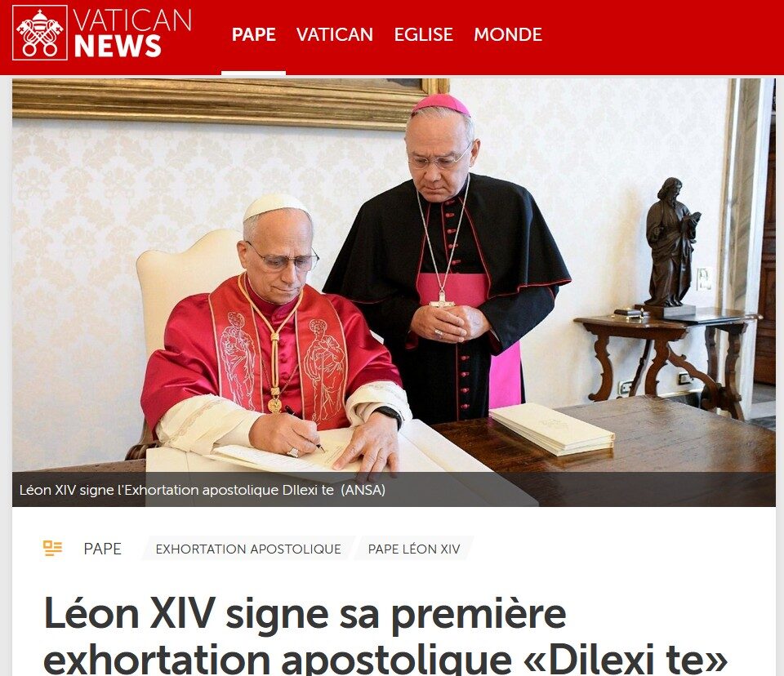Select the PAPE navigation tab
Viewport: 784px width, 676px height.
click(253, 34)
